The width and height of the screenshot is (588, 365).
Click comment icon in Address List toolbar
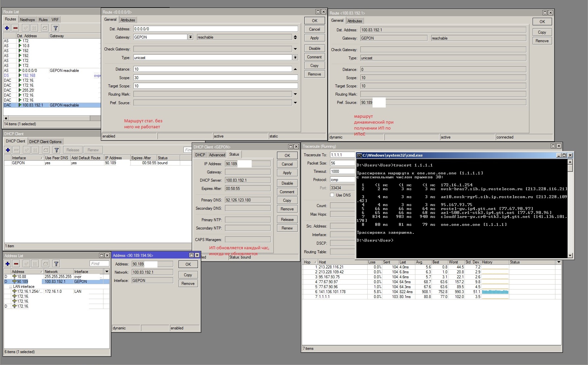coord(46,264)
